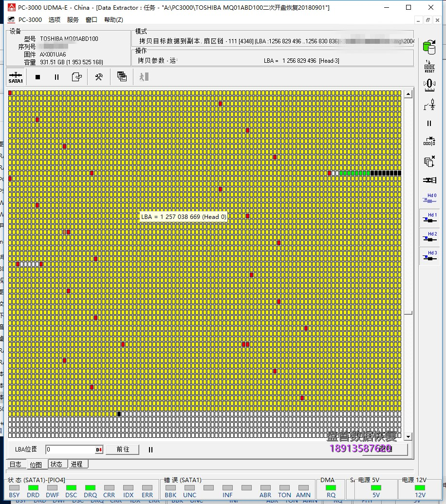
Task: Open the LBA position input dropdown arrow
Action: pyautogui.click(x=100, y=449)
